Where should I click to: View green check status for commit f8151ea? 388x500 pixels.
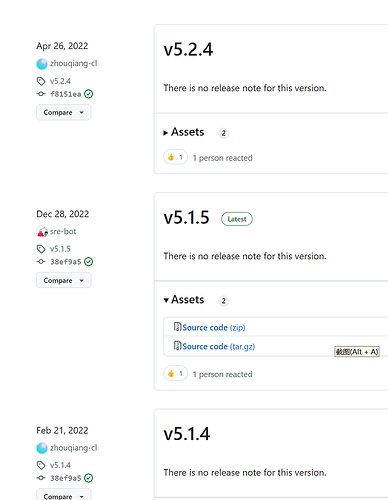click(89, 94)
